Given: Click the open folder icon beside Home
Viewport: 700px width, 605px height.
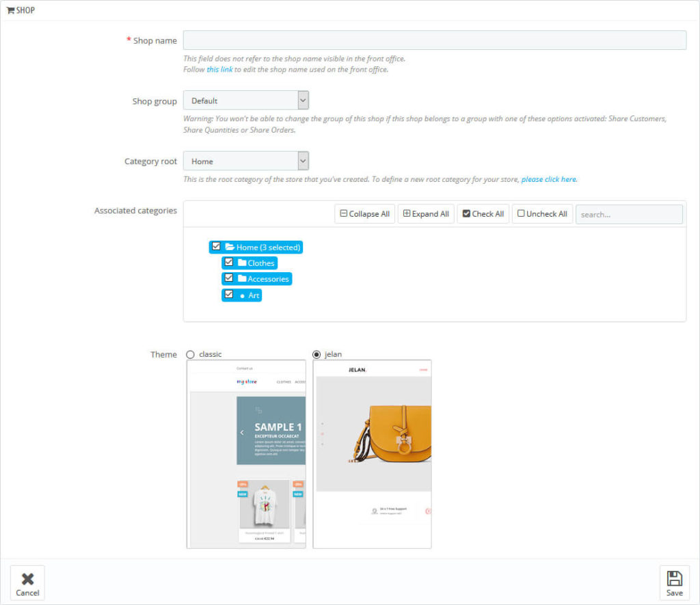Looking at the screenshot, I should [230, 247].
